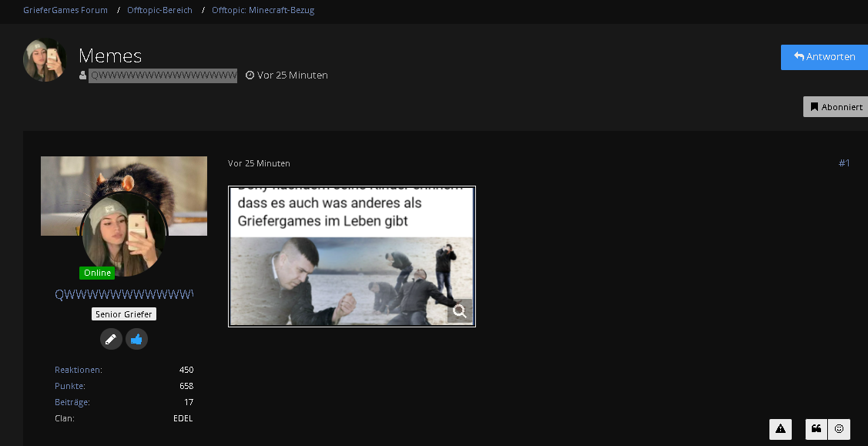Open the Reaktionen stats link
Viewport: 868px width, 446px height.
click(x=78, y=370)
